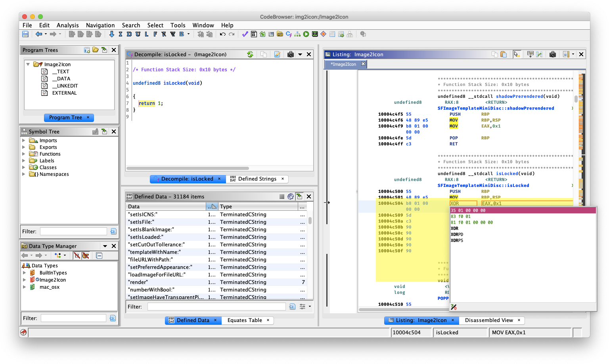Choose encoding 35 01 00 00 00
This screenshot has width=609, height=364.
click(x=523, y=211)
